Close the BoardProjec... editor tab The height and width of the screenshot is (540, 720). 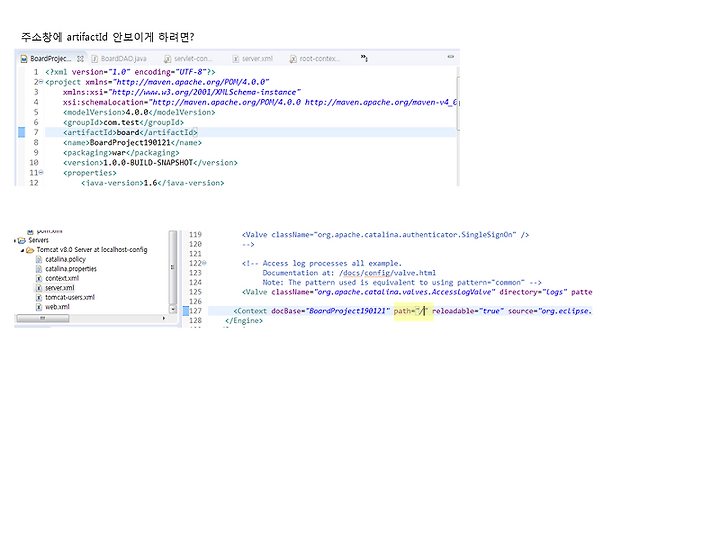80,59
